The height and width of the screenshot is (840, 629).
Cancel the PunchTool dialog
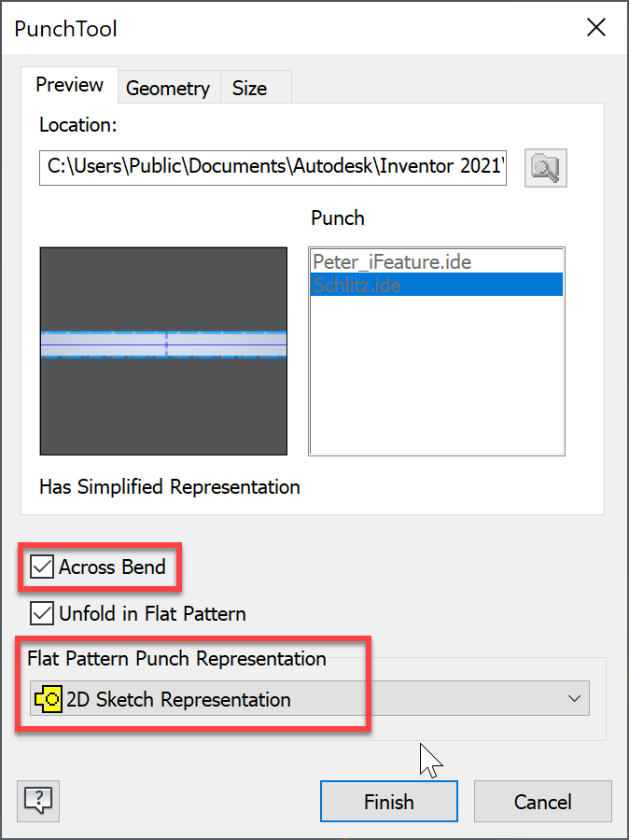(x=542, y=801)
